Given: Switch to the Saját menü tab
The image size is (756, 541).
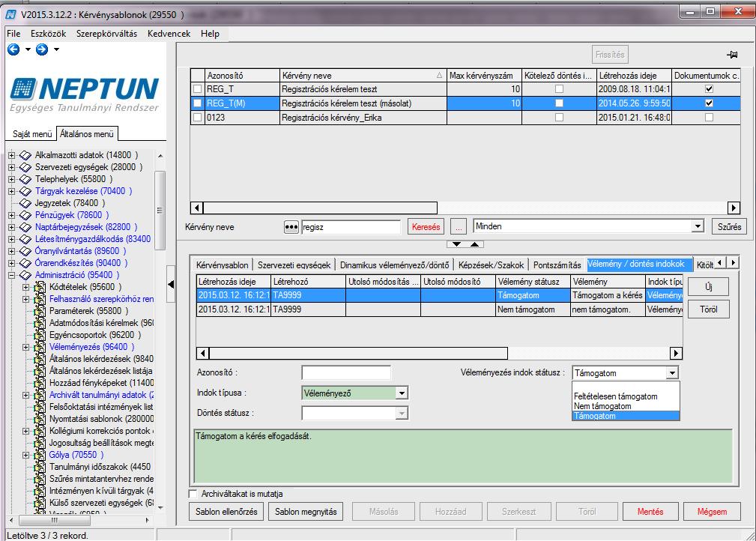Looking at the screenshot, I should click(x=31, y=134).
